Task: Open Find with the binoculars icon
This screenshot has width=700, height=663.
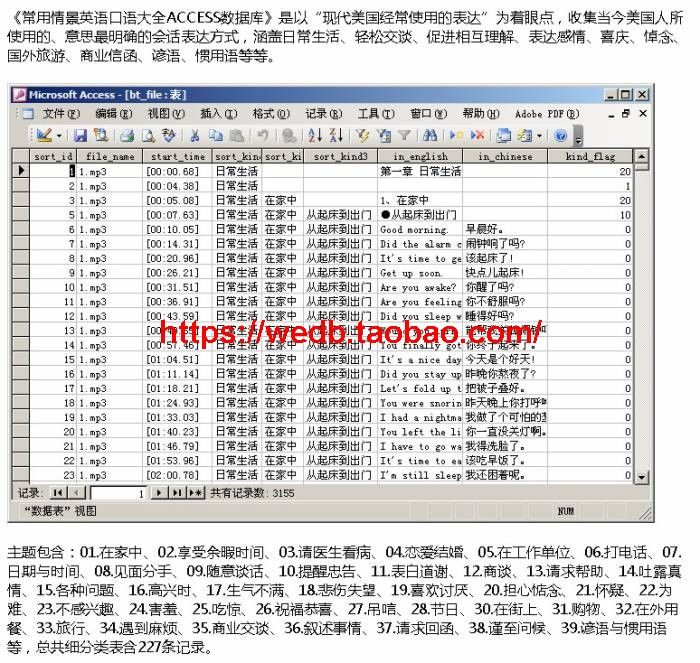Action: tap(430, 135)
